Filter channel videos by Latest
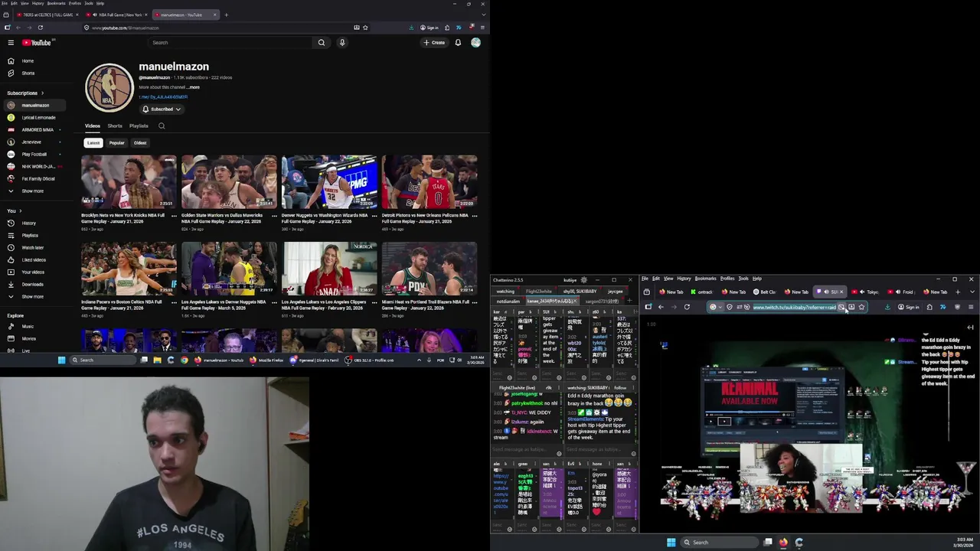Screen dimensions: 980x551 coord(93,143)
